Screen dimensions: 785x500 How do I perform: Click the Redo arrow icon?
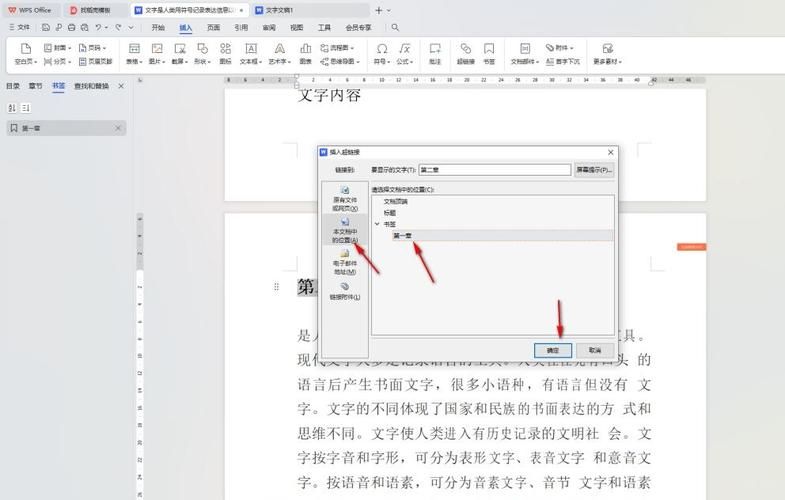(x=118, y=28)
